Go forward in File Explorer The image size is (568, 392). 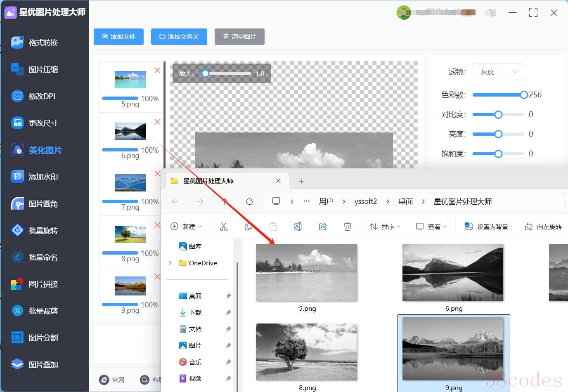pos(200,201)
